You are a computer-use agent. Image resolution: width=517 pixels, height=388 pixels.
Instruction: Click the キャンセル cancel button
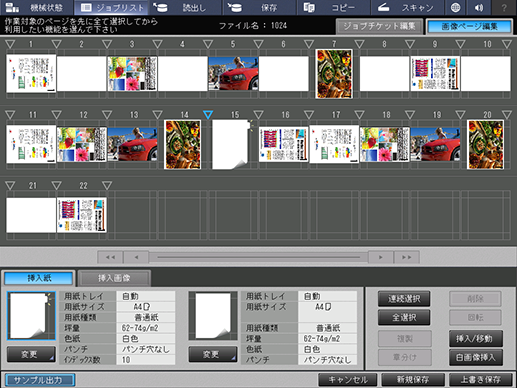348,379
